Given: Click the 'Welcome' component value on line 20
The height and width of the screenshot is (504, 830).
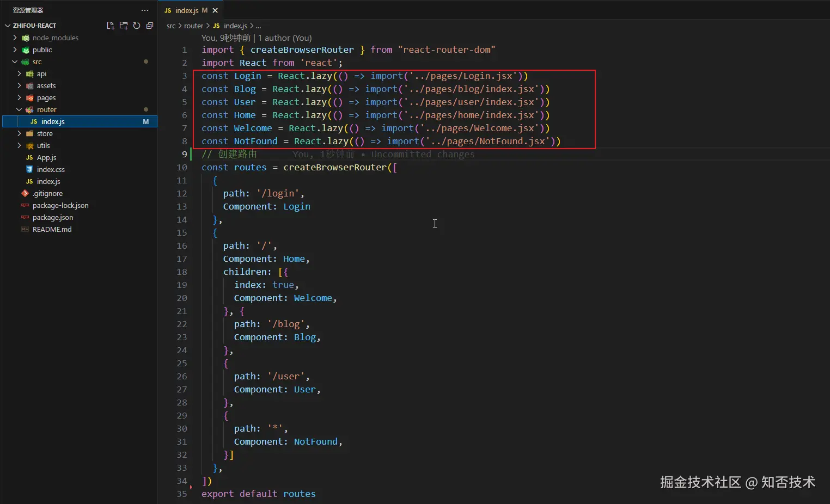Looking at the screenshot, I should coord(313,298).
